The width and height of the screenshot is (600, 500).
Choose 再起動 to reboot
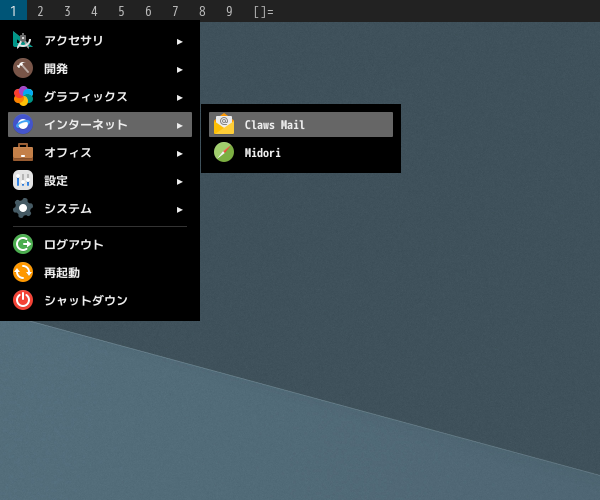100,272
